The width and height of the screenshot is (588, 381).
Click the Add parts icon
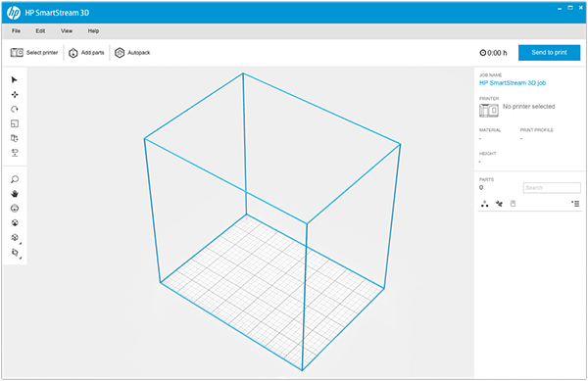[73, 53]
